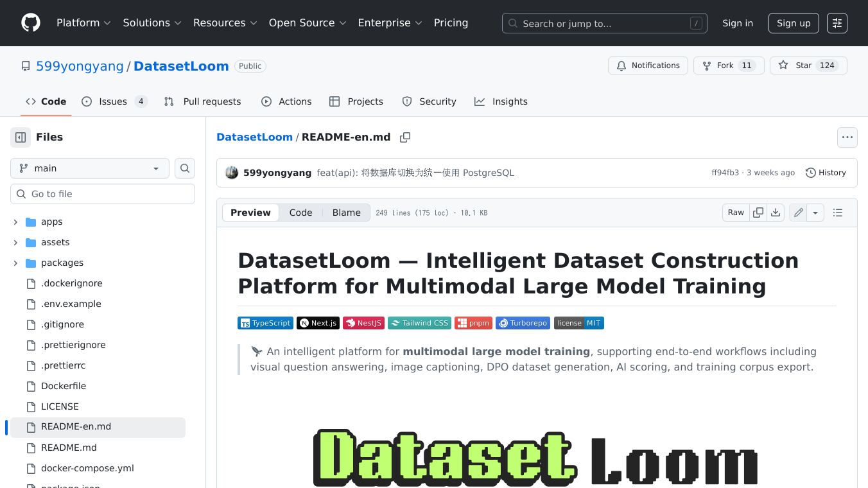
Task: Click the Notifications button
Action: point(648,65)
